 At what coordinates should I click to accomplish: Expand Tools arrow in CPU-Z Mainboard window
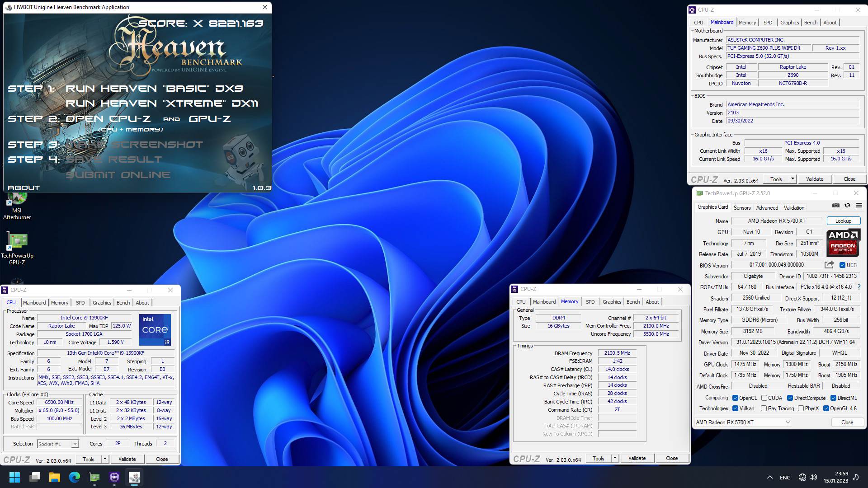click(x=793, y=179)
